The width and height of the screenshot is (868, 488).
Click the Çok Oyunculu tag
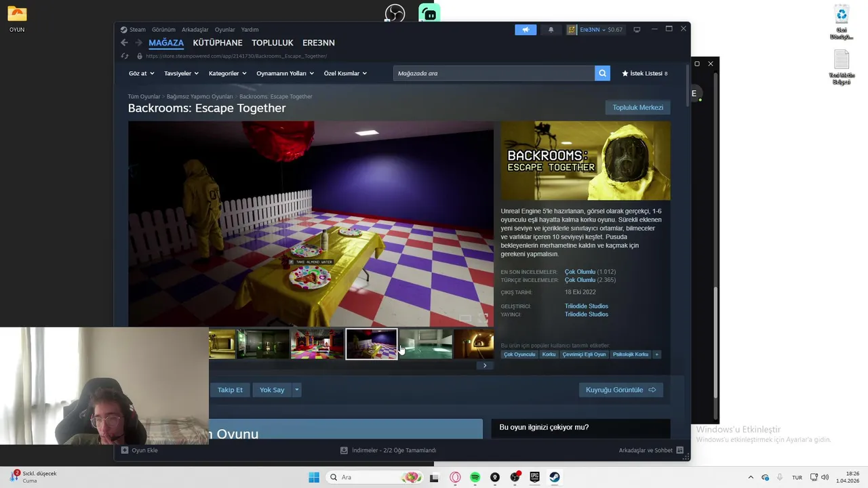pyautogui.click(x=519, y=354)
